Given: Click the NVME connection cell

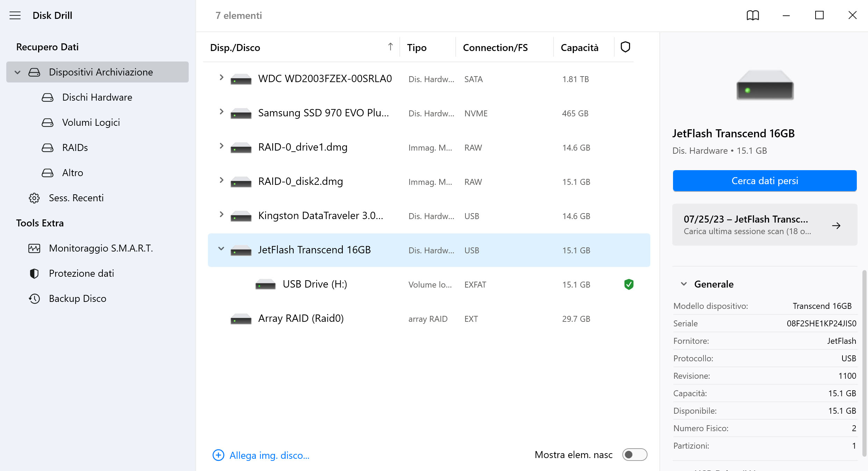Looking at the screenshot, I should pos(476,114).
